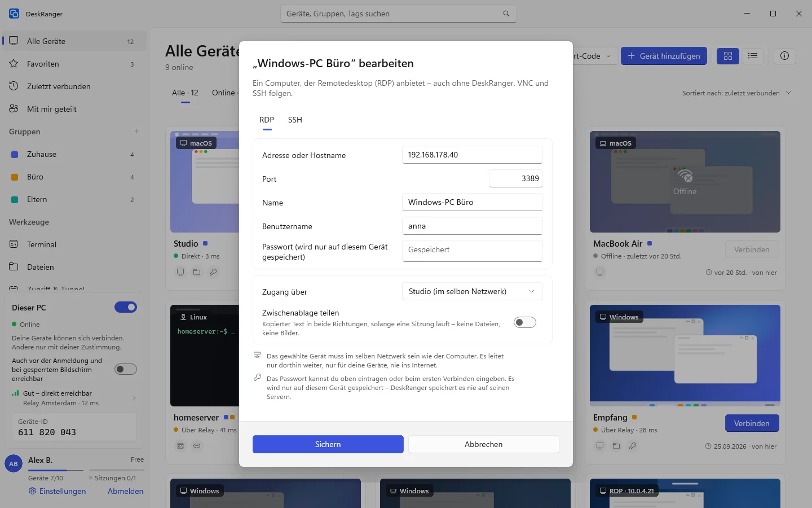Click tunnel link icon under homeserver card
This screenshot has height=508, width=812.
point(197,446)
